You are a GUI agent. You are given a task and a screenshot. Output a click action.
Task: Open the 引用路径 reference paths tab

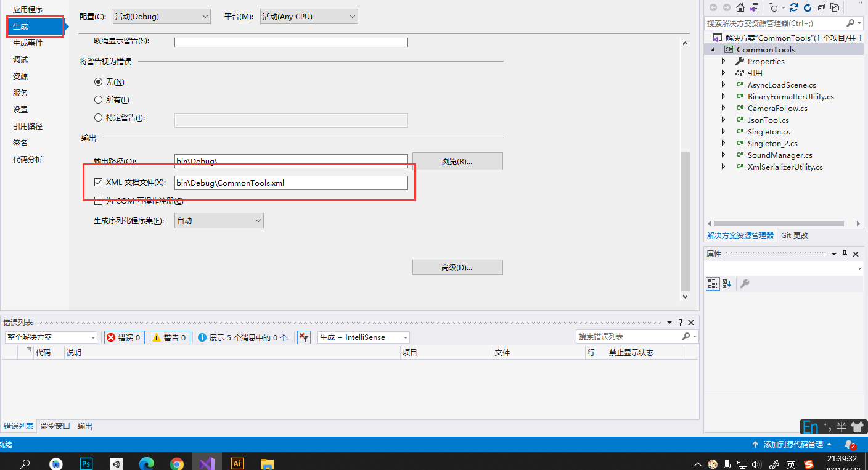28,126
